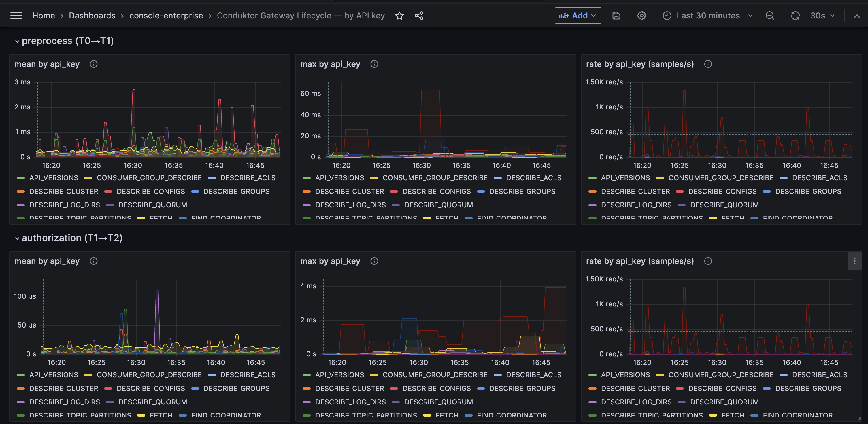Open the Last 30 minutes time picker
868x424 pixels.
(708, 16)
